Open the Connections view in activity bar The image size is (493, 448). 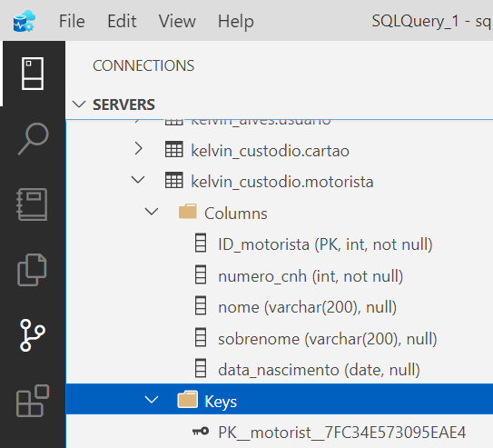click(33, 74)
